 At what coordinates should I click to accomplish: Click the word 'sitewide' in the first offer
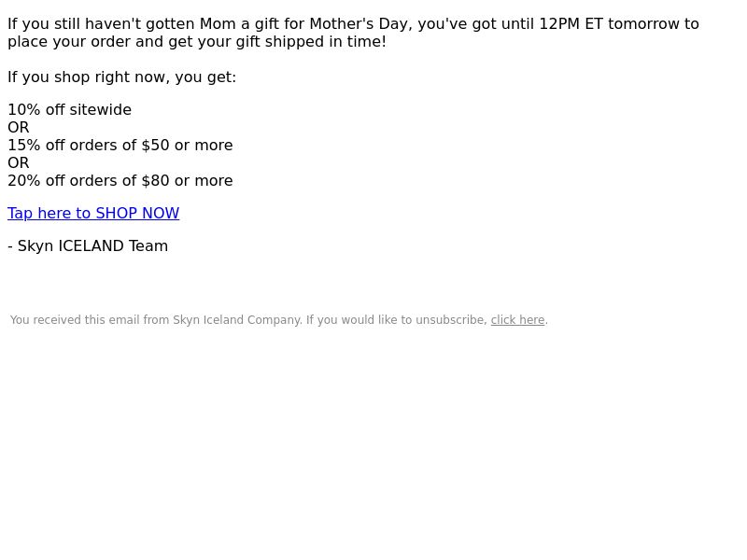[x=101, y=109]
